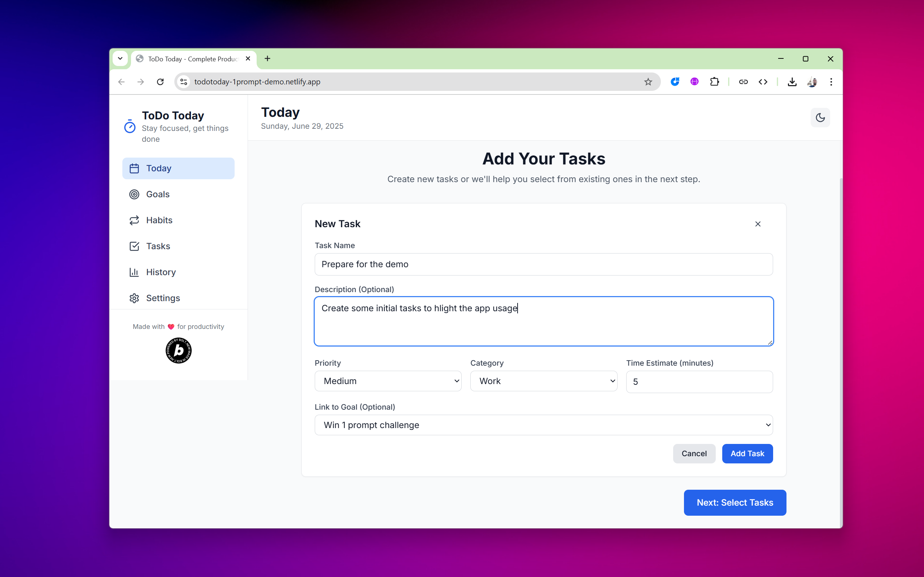Screen dimensions: 924x577
Task: Click the ToDo Today stopwatch logo
Action: coord(130,126)
